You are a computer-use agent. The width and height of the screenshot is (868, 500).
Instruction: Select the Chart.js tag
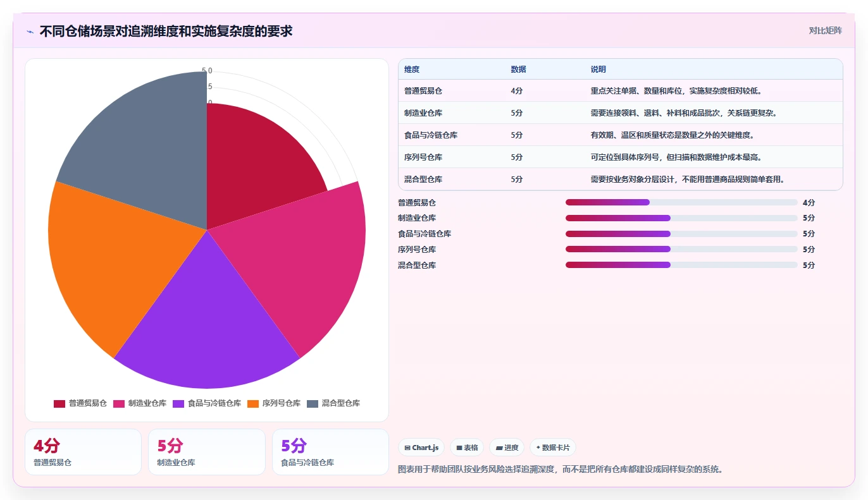click(x=421, y=448)
